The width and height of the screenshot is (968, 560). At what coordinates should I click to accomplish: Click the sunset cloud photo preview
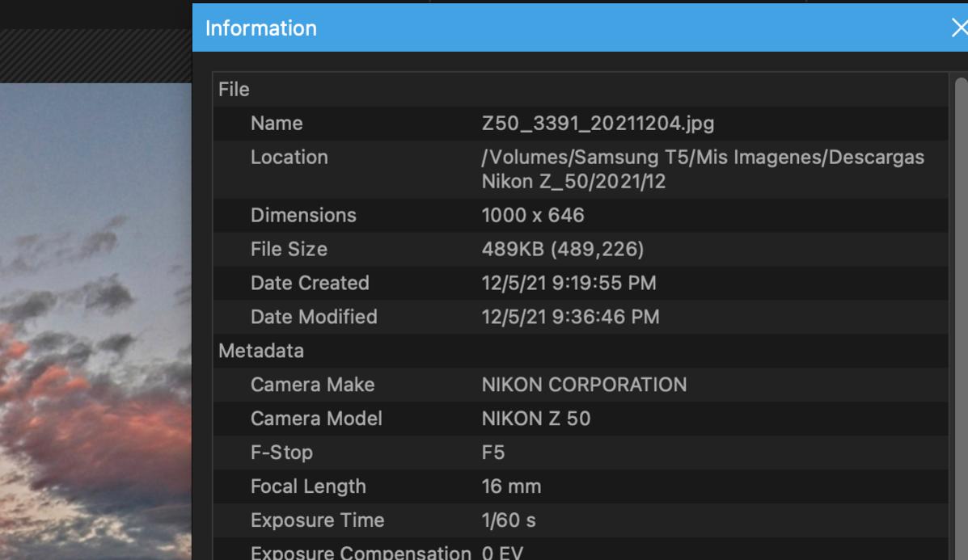(x=95, y=323)
